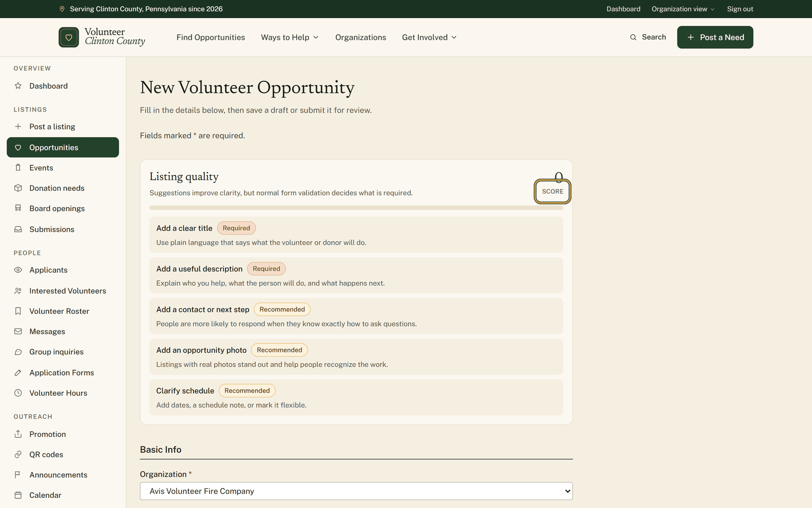Open Donation needs in the sidebar
This screenshot has height=508, width=812.
63,188
